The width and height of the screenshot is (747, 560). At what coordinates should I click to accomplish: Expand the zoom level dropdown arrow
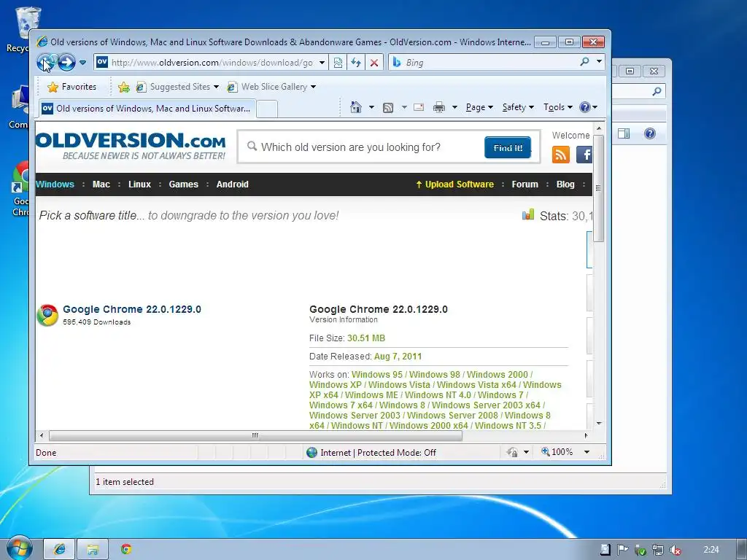(x=587, y=452)
